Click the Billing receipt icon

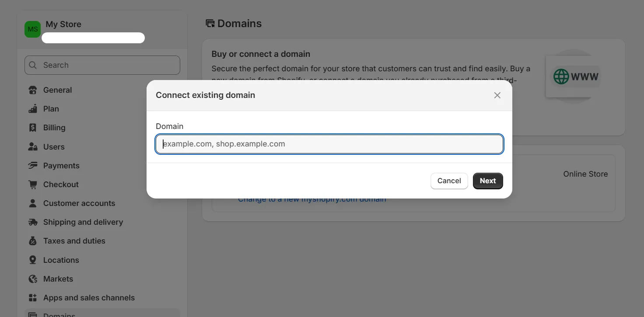point(33,128)
